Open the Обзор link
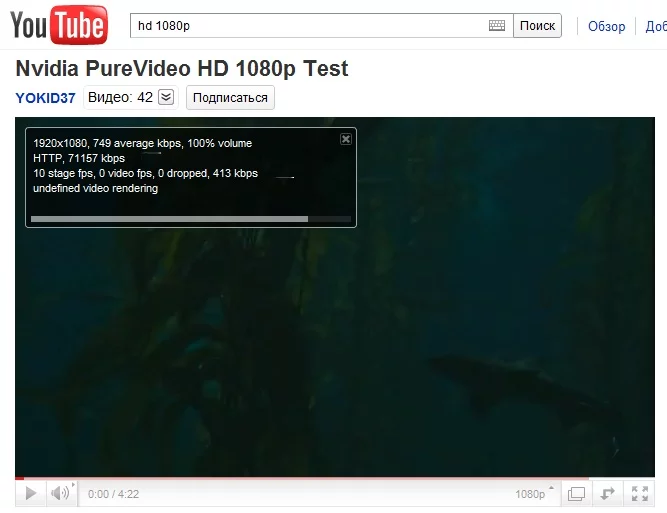The image size is (667, 513). 606,26
